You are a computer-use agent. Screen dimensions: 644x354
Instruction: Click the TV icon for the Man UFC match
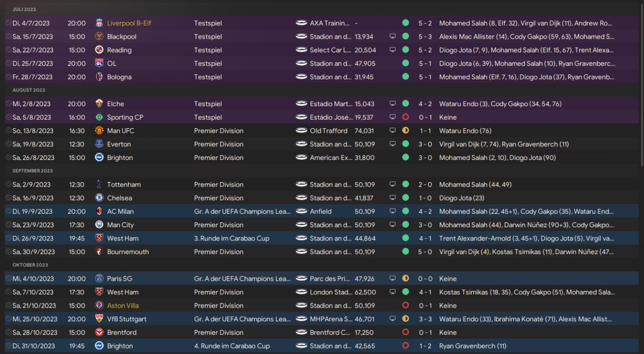point(392,131)
